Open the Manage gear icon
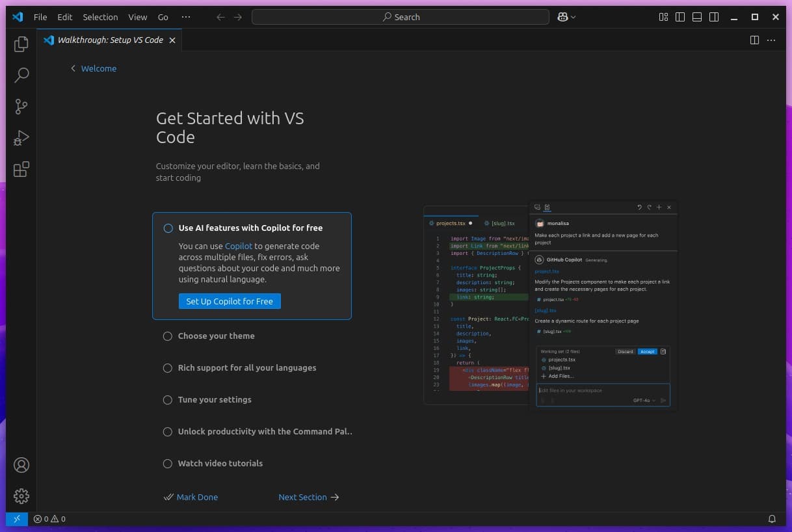This screenshot has width=792, height=532. click(x=21, y=496)
